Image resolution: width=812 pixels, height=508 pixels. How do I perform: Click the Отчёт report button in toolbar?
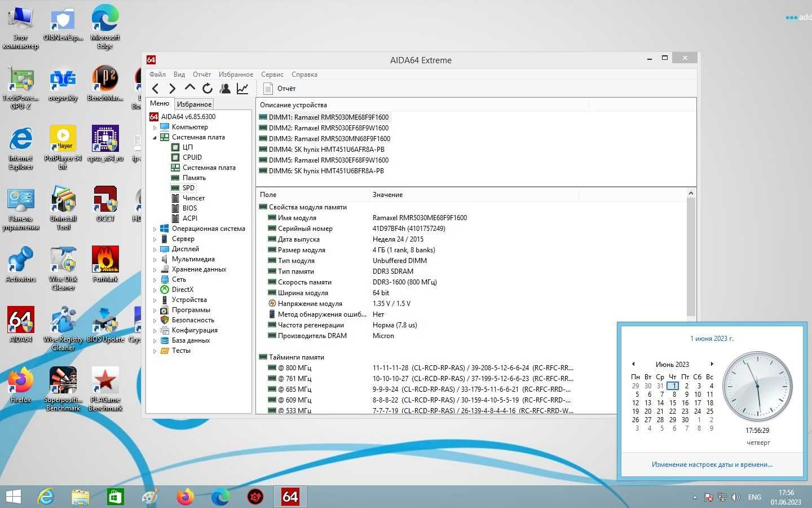[x=280, y=88]
